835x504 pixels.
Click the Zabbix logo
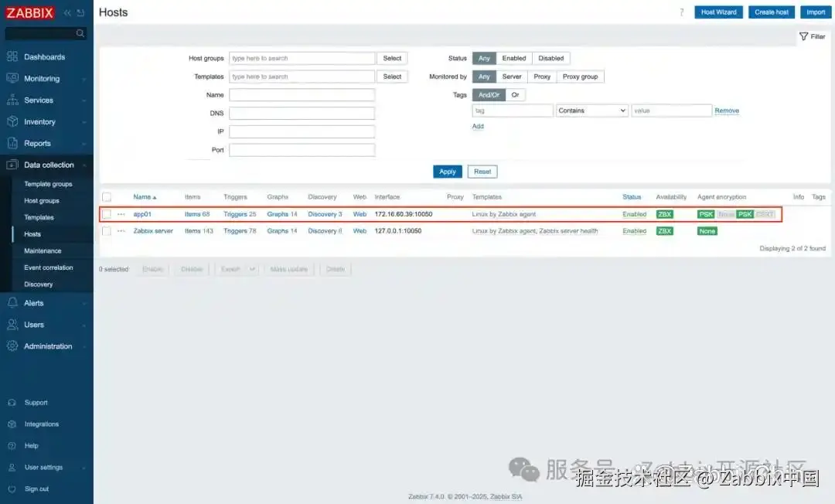[30, 13]
